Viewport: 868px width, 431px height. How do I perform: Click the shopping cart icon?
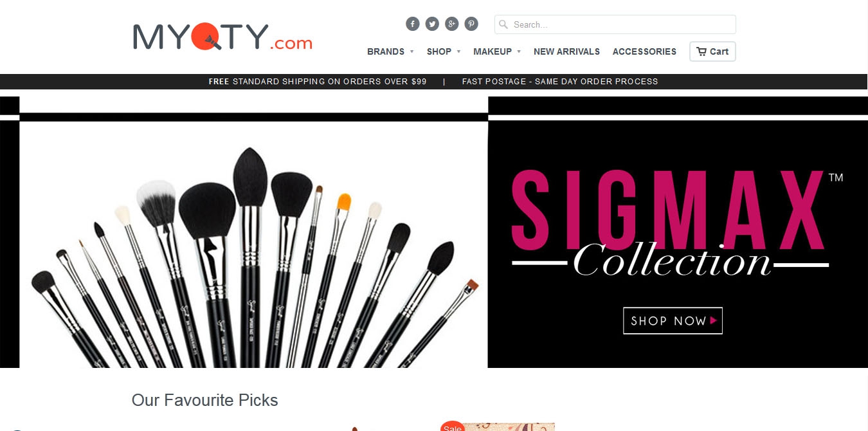click(x=701, y=51)
